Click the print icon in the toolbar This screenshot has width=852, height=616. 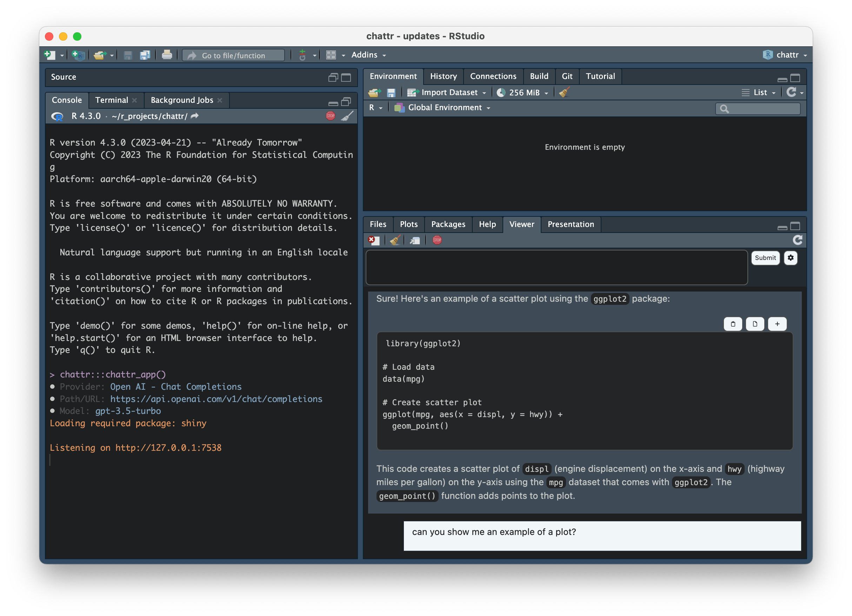pos(167,55)
